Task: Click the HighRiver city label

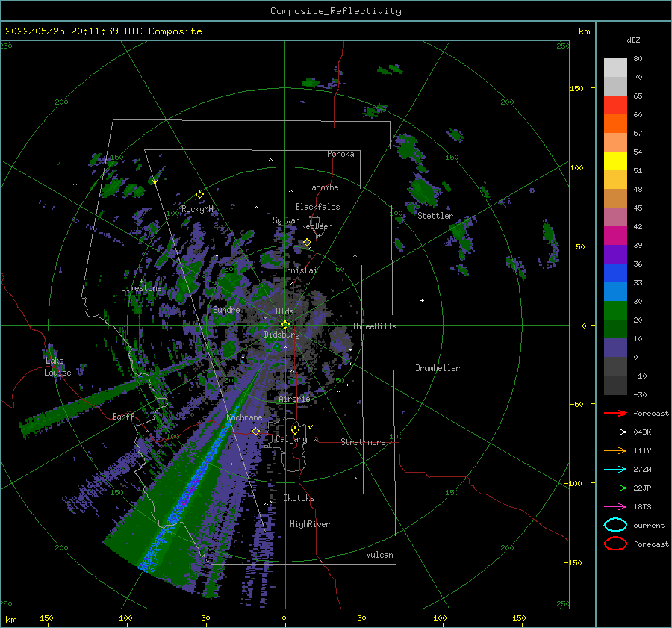Action: tap(310, 524)
